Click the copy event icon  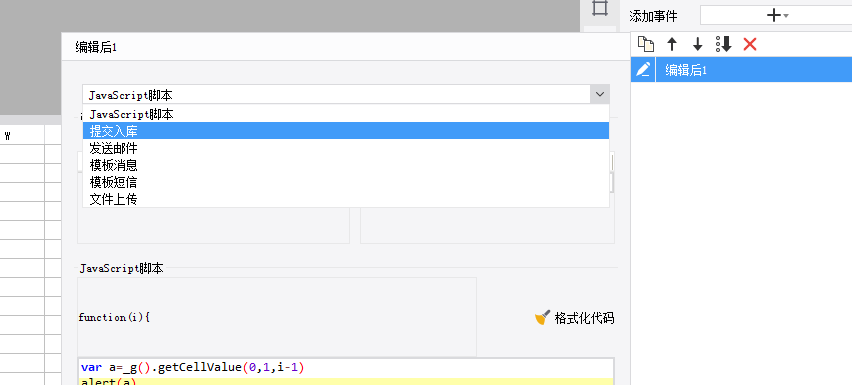click(x=646, y=45)
